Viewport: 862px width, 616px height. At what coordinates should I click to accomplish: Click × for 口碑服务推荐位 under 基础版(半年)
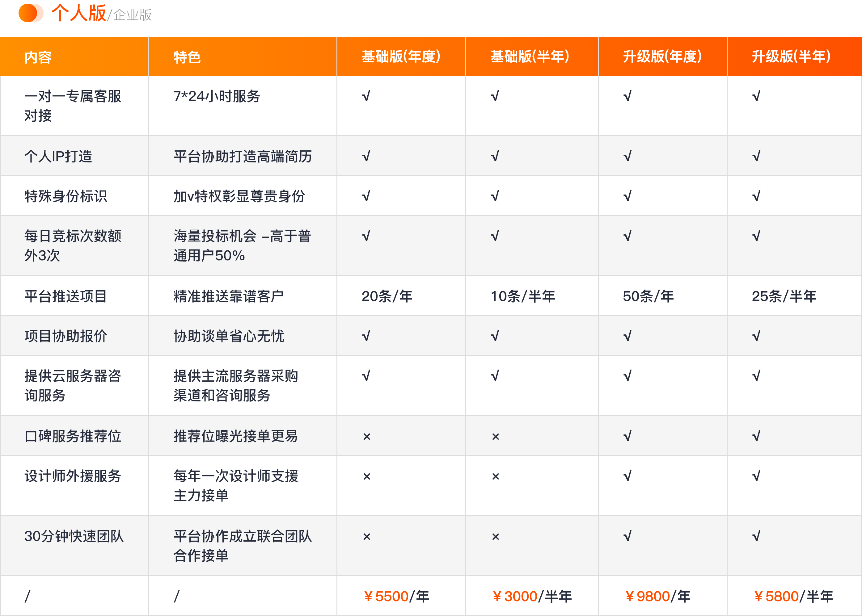pyautogui.click(x=495, y=437)
